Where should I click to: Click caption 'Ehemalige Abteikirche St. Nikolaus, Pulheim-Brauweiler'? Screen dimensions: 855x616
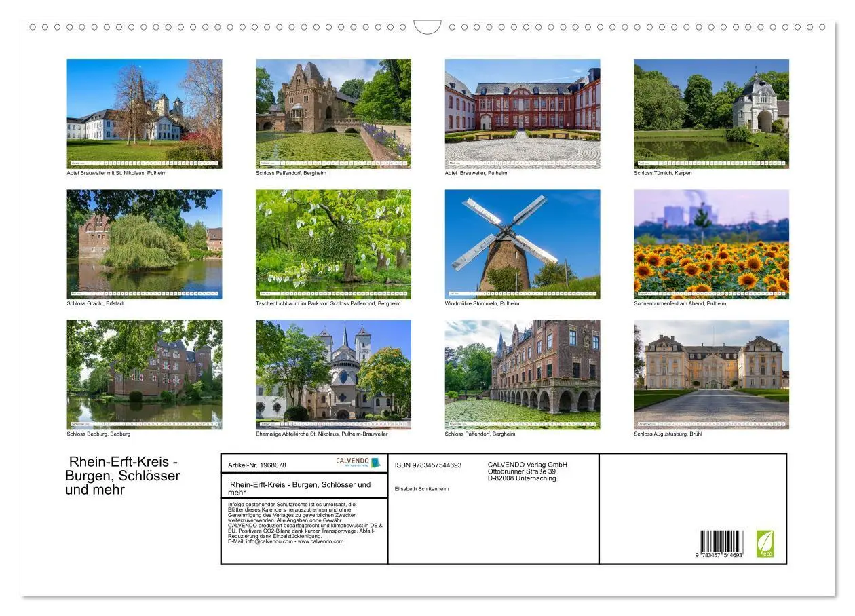pos(322,434)
